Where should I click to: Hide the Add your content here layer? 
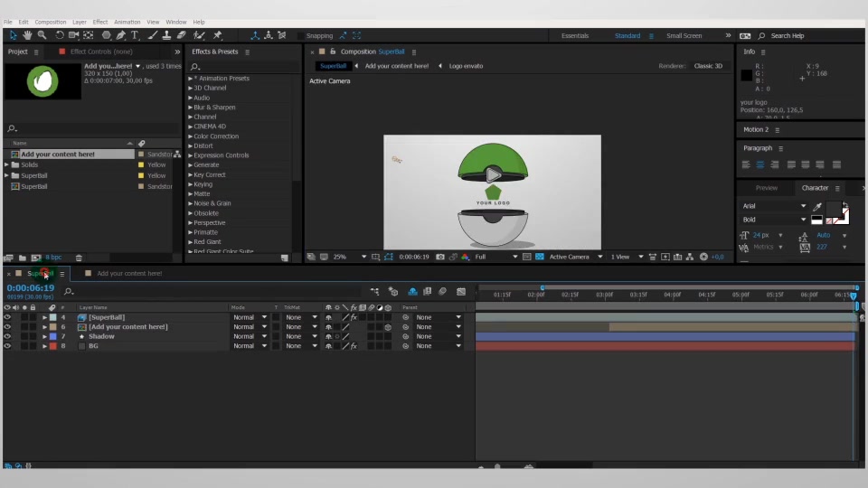coord(7,327)
